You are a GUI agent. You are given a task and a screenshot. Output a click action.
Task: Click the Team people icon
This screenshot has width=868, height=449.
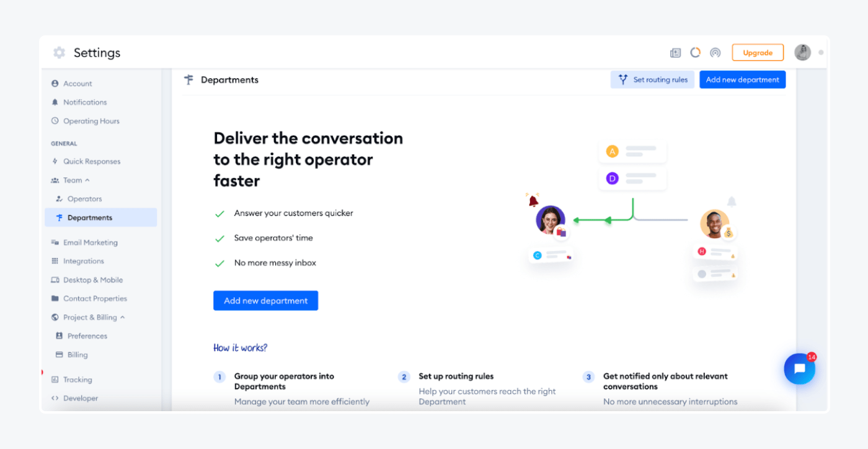(x=55, y=180)
